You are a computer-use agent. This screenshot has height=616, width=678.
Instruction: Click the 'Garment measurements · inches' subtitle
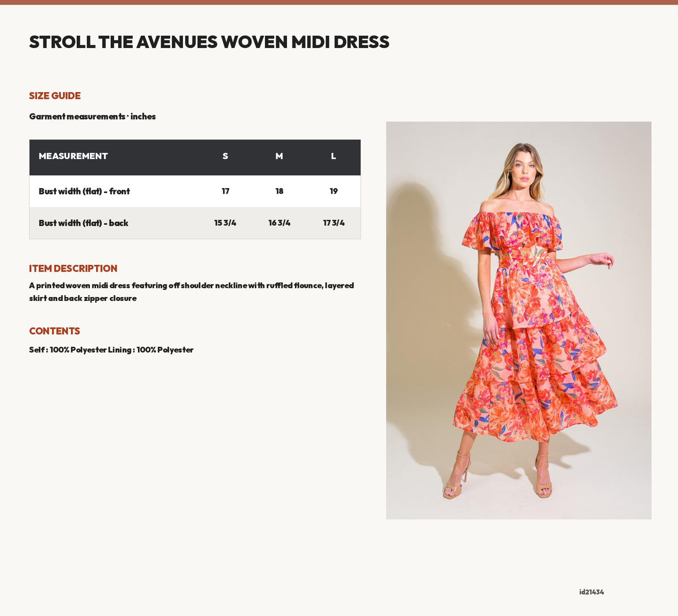point(93,116)
